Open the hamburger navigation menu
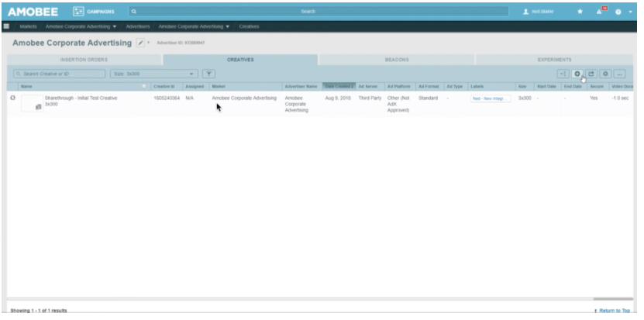Viewport: 644px width, 320px height. point(6,26)
